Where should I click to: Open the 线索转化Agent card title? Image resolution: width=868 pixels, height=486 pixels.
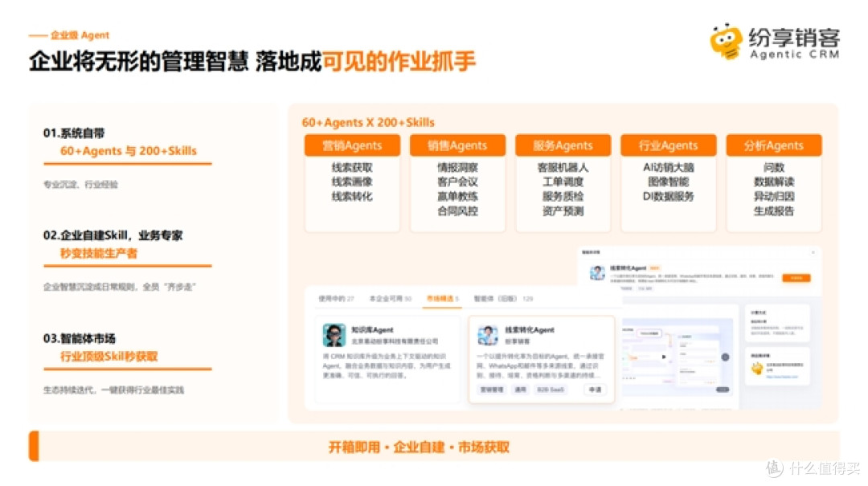[x=529, y=329]
